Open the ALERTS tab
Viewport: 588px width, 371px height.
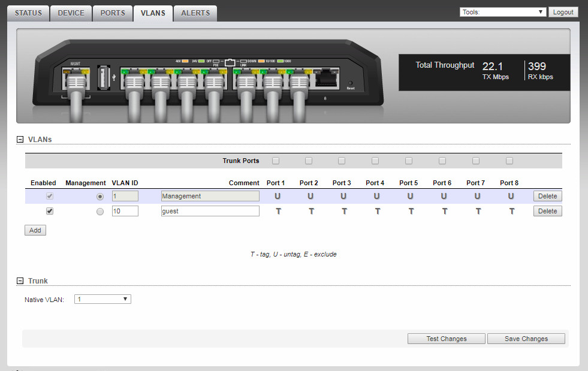pyautogui.click(x=195, y=13)
